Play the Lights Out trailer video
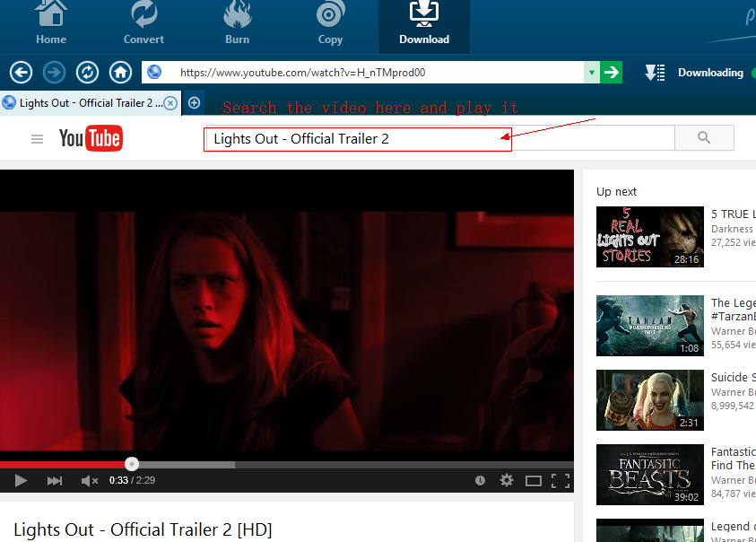 click(x=21, y=480)
